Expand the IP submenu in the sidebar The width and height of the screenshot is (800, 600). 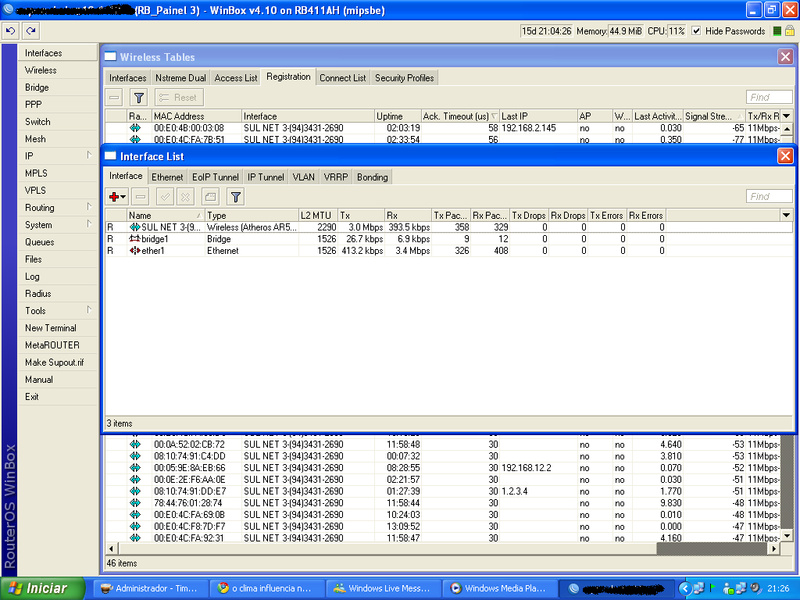point(58,156)
